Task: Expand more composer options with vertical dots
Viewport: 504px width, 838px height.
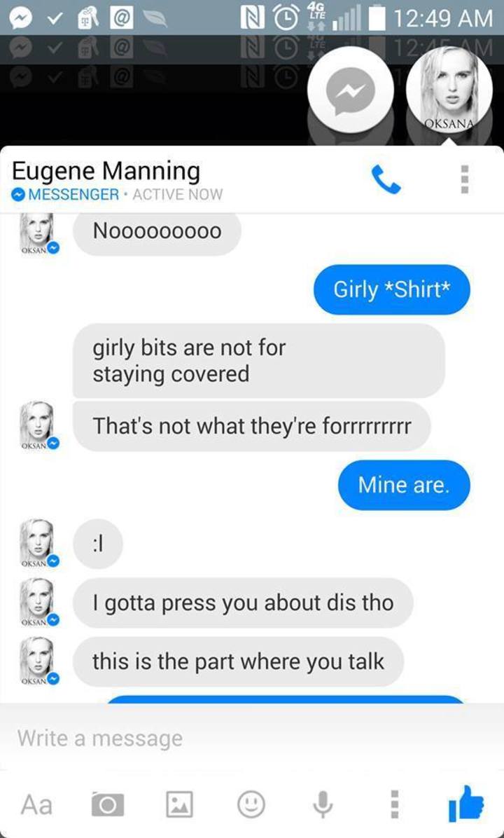Action: (x=395, y=804)
